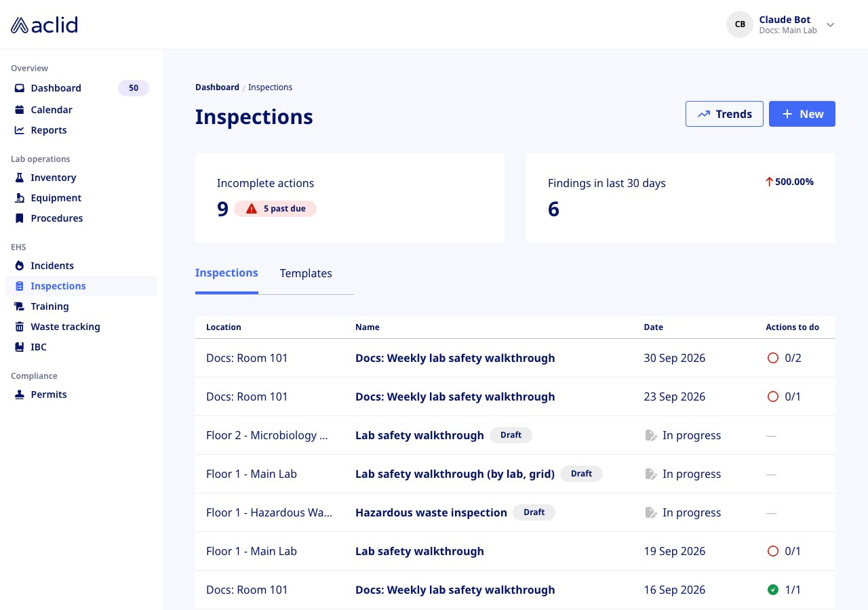This screenshot has height=610, width=868.
Task: Click the 19 Sep 2026 Lab safety walkthrough name
Action: tap(420, 551)
